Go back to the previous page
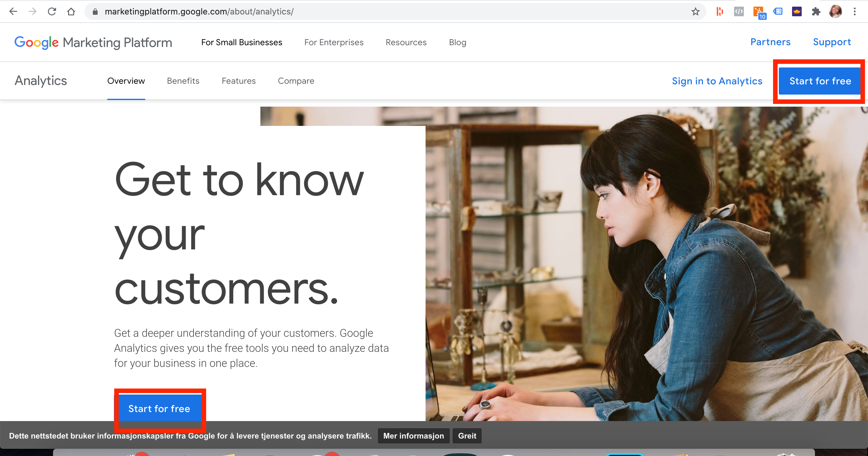Image resolution: width=868 pixels, height=456 pixels. pyautogui.click(x=13, y=11)
